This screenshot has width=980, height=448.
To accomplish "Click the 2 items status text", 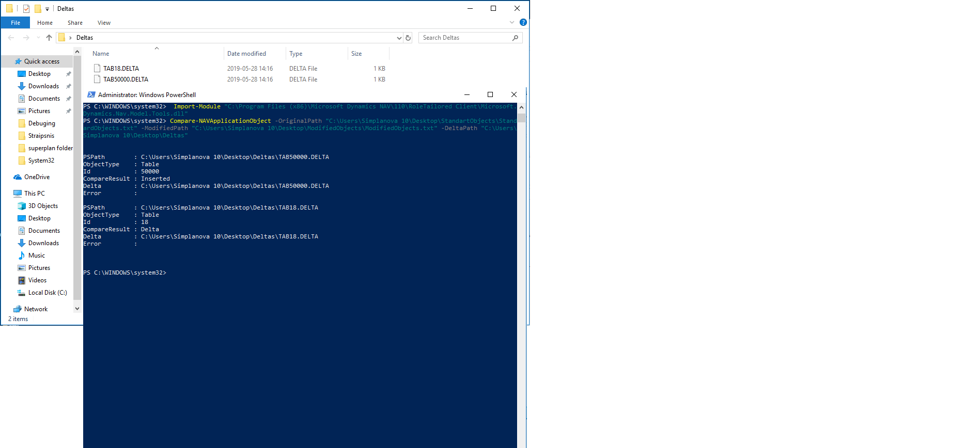I will coord(18,319).
